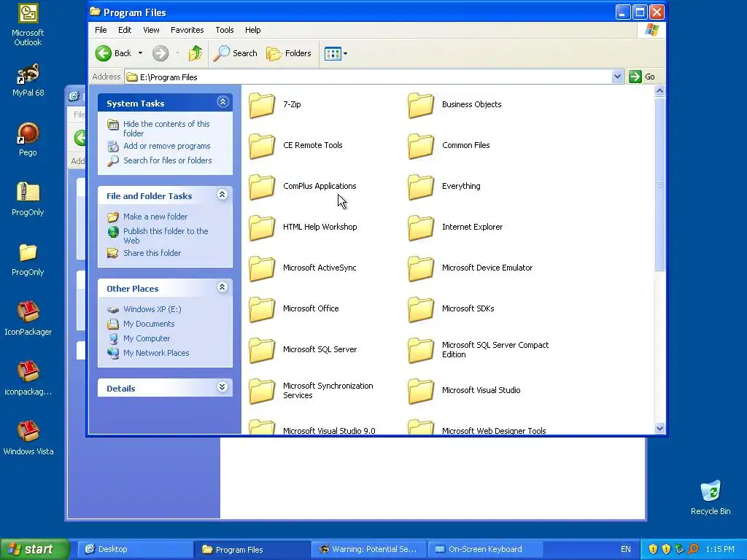Switch to On-Screen Keyboard taskbar button
747x560 pixels.
pyautogui.click(x=485, y=550)
